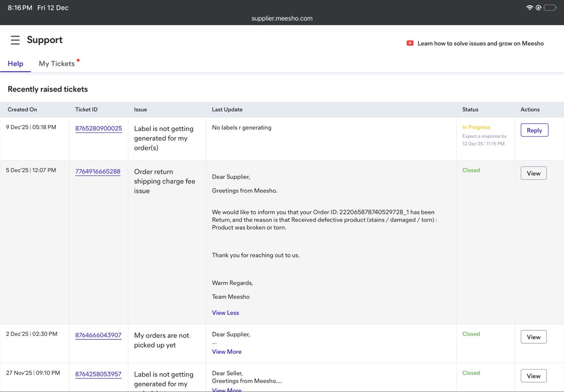The height and width of the screenshot is (392, 564).
Task: Click the "Ticket ID" column header
Action: point(86,110)
